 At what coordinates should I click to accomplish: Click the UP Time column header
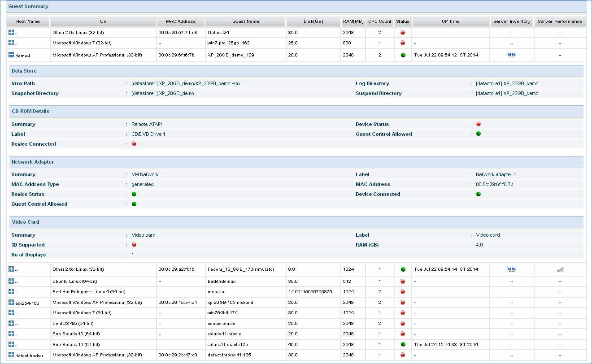coord(450,21)
